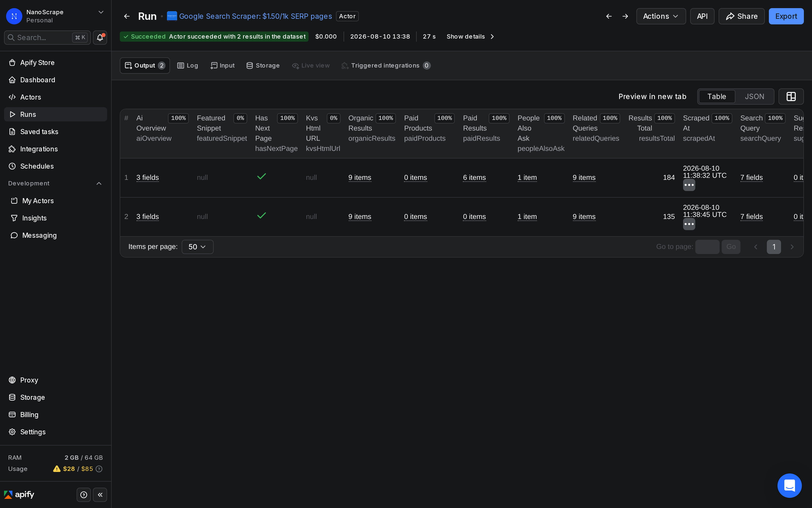Viewport: 812px width, 508px height.
Task: Switch to Table view
Action: (717, 97)
